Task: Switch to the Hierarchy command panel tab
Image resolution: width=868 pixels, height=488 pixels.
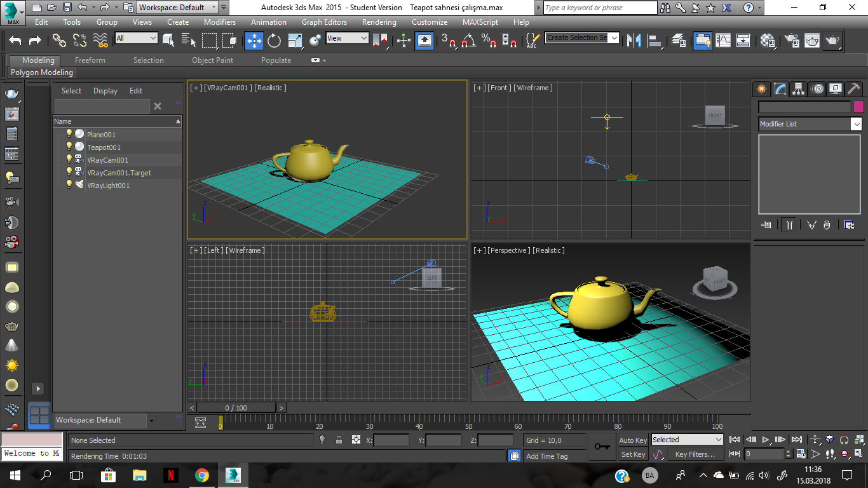Action: [799, 88]
